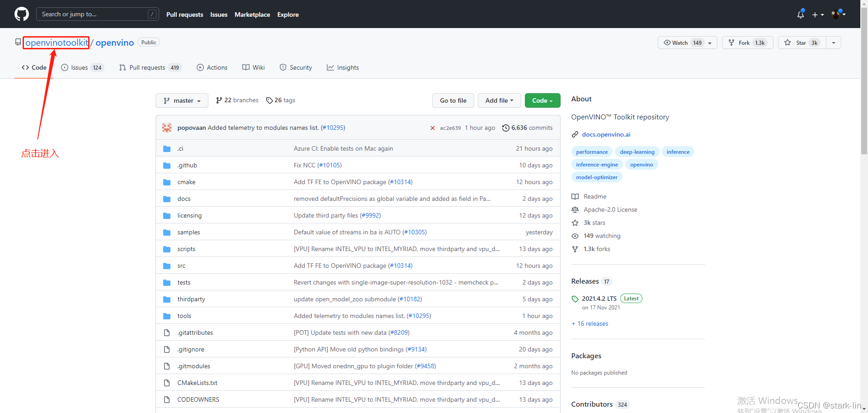The width and height of the screenshot is (868, 413).
Task: Expand the master branch selector
Action: [x=182, y=100]
